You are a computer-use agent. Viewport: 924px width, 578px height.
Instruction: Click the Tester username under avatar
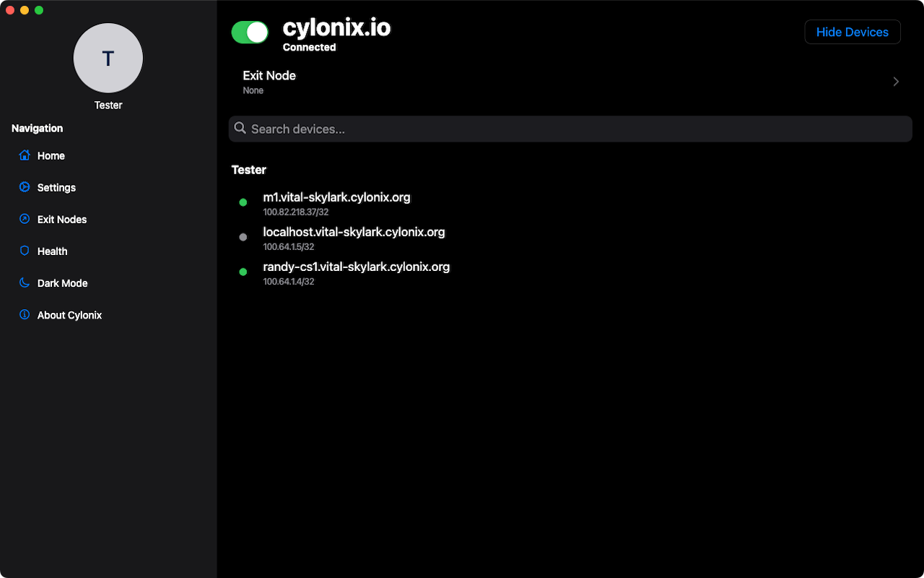tap(108, 105)
